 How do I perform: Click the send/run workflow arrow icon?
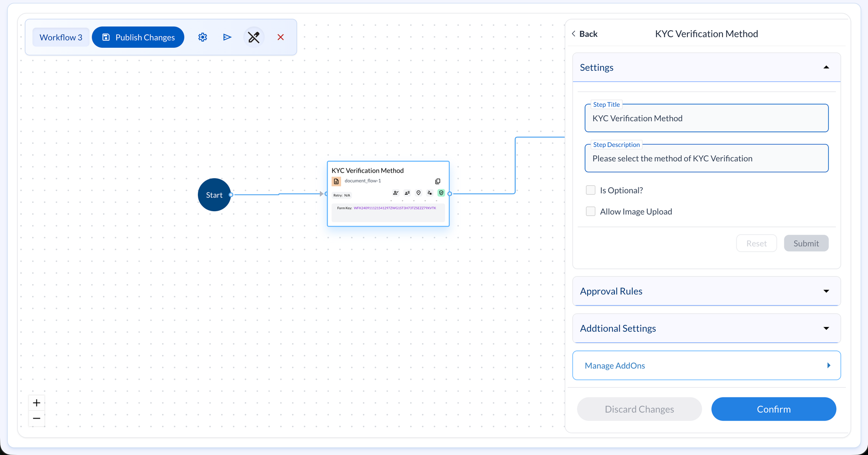click(227, 37)
